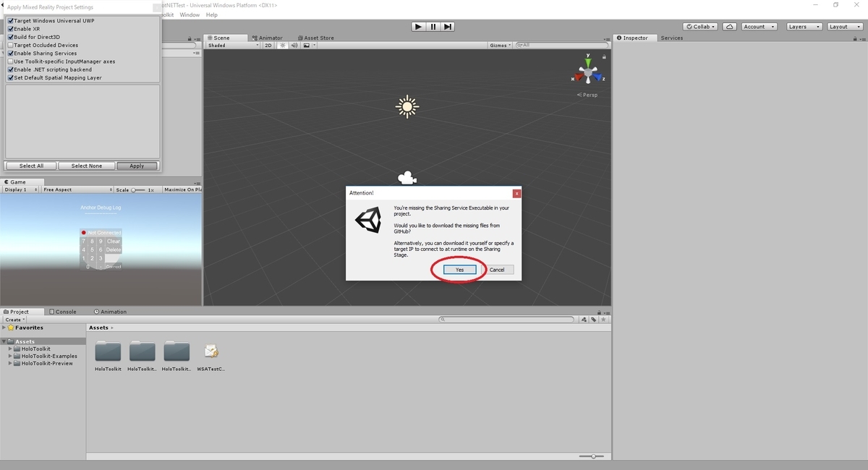Open the Window menu
Image resolution: width=868 pixels, height=470 pixels.
tap(190, 14)
